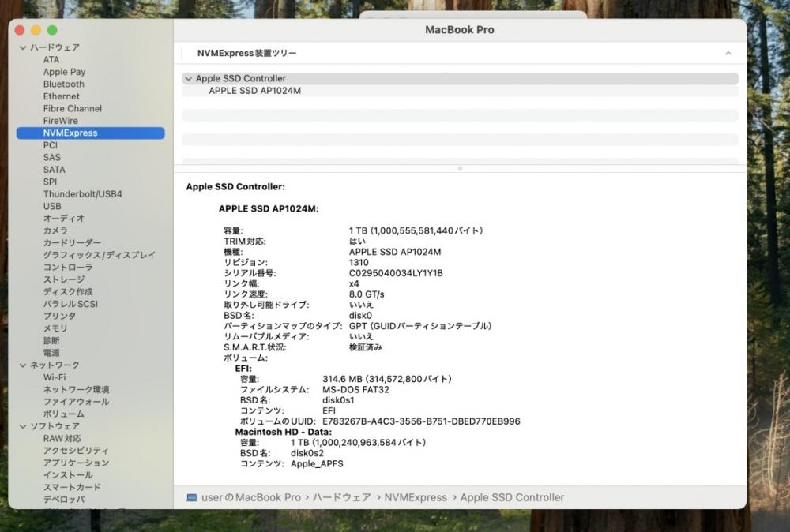This screenshot has width=790, height=532.
Task: Collapse the ネットワーク section in sidebar
Action: point(23,365)
